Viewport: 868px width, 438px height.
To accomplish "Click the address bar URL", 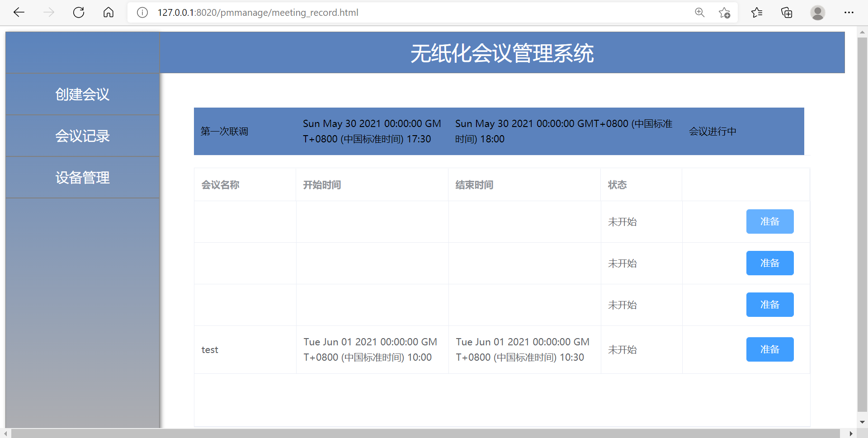I will click(x=258, y=13).
